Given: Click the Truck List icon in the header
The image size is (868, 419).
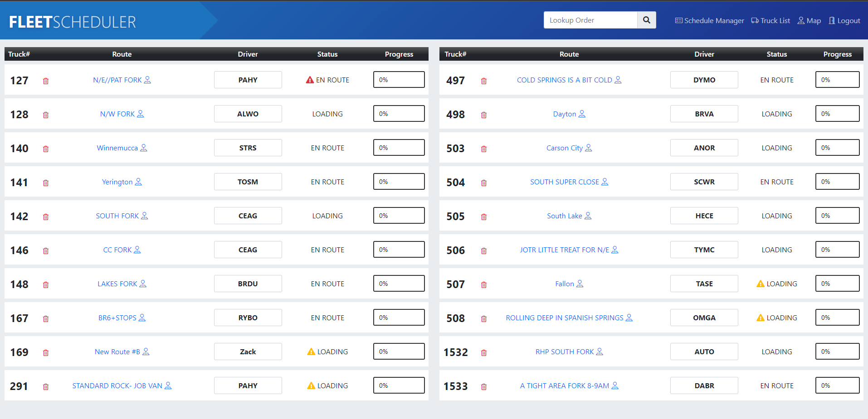Looking at the screenshot, I should [x=755, y=20].
